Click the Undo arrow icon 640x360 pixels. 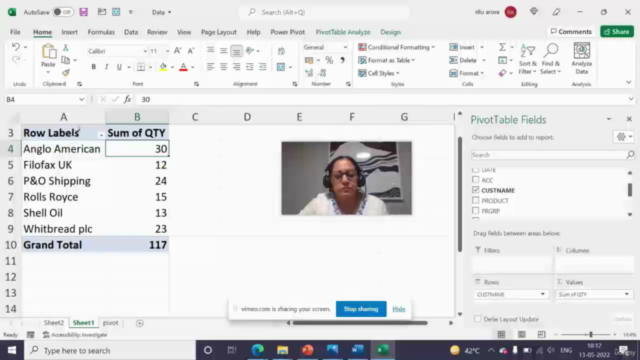tap(16, 47)
